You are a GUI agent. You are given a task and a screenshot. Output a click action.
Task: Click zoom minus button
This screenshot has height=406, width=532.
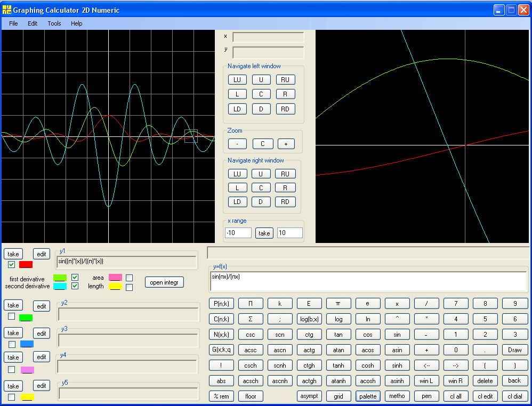tap(237, 144)
